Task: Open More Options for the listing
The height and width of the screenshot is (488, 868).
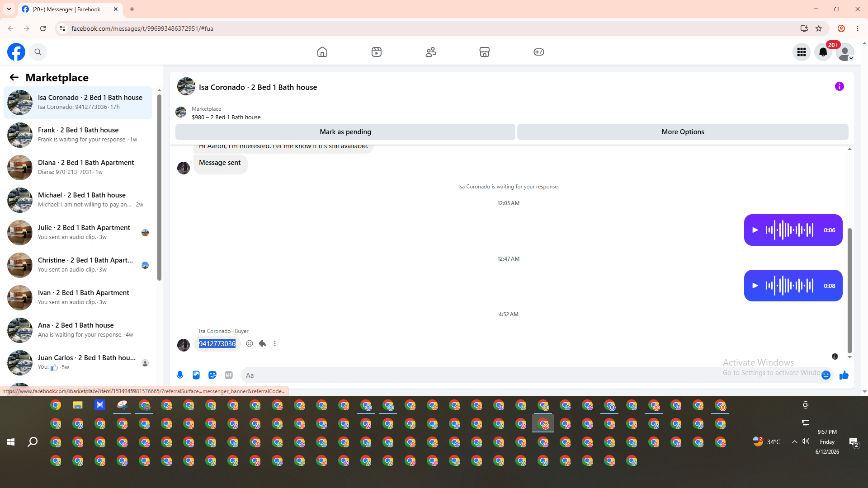Action: 683,132
